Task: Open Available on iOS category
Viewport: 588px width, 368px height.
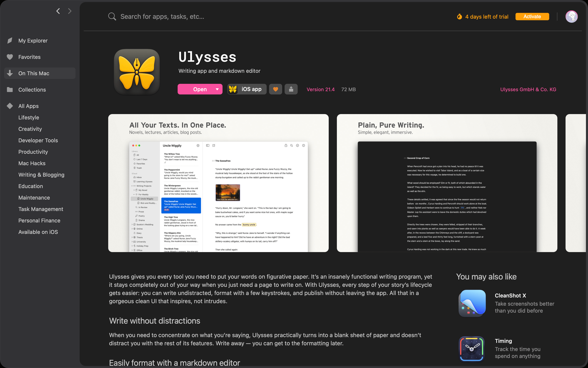Action: [x=38, y=232]
